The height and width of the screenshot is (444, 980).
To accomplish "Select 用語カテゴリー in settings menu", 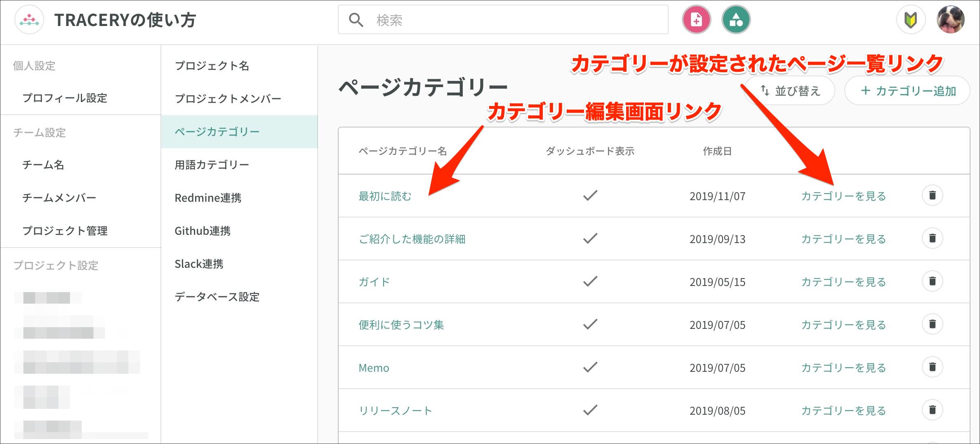I will coord(212,165).
